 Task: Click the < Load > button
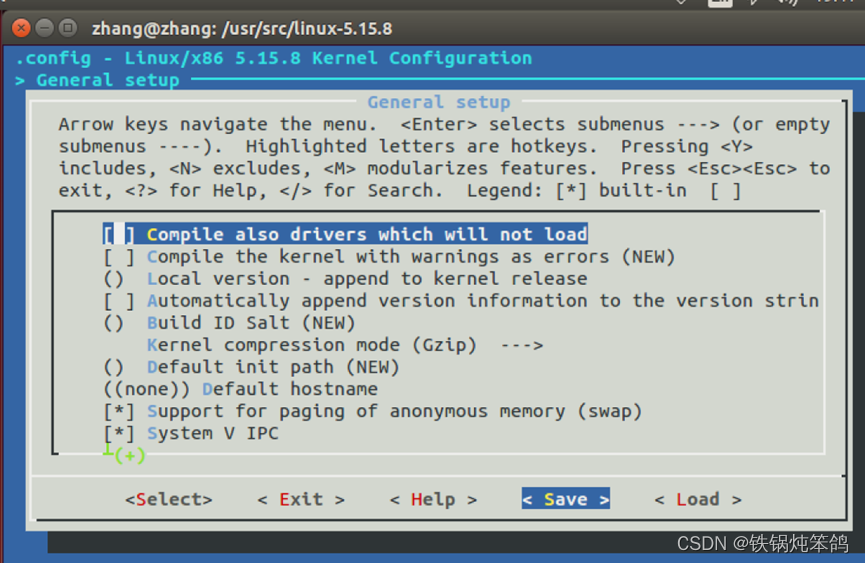[x=698, y=500]
